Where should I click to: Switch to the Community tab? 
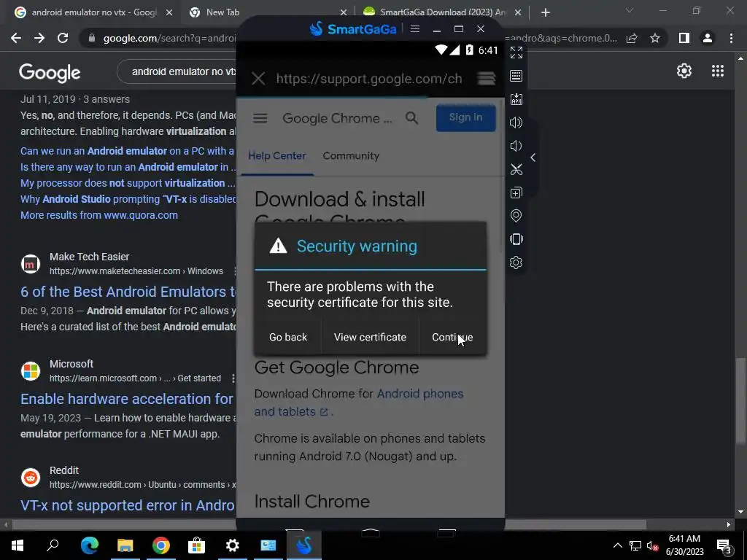pyautogui.click(x=351, y=156)
